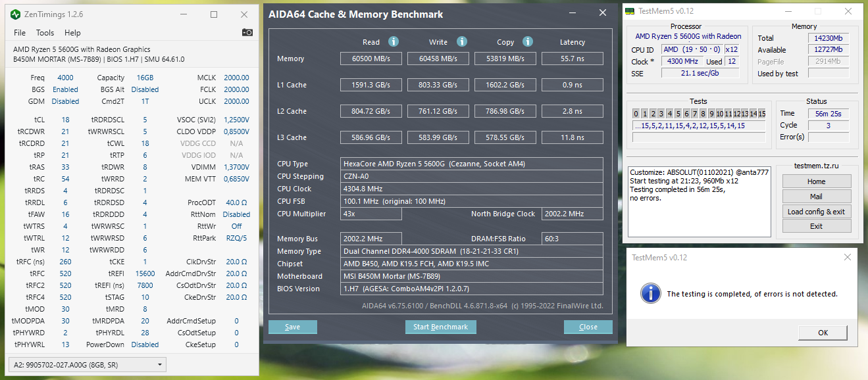The height and width of the screenshot is (380, 868).
Task: Click the Capacity value 16GB
Action: 145,78
